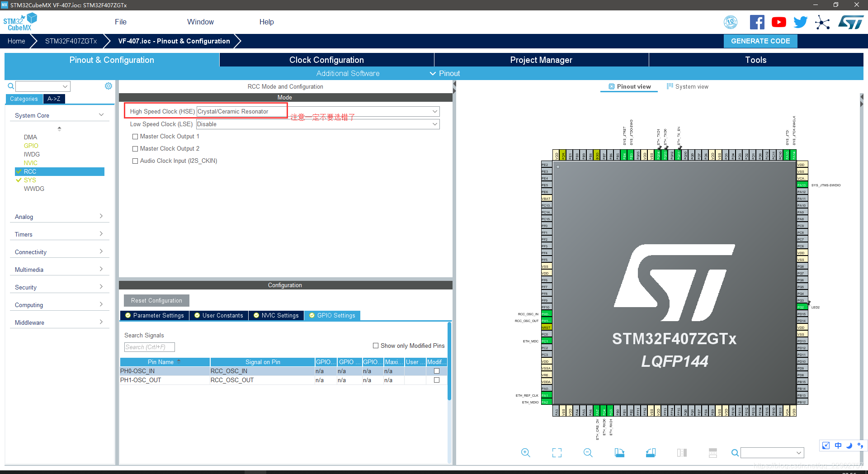The image size is (868, 474).
Task: Expand the Timers category
Action: coord(59,234)
